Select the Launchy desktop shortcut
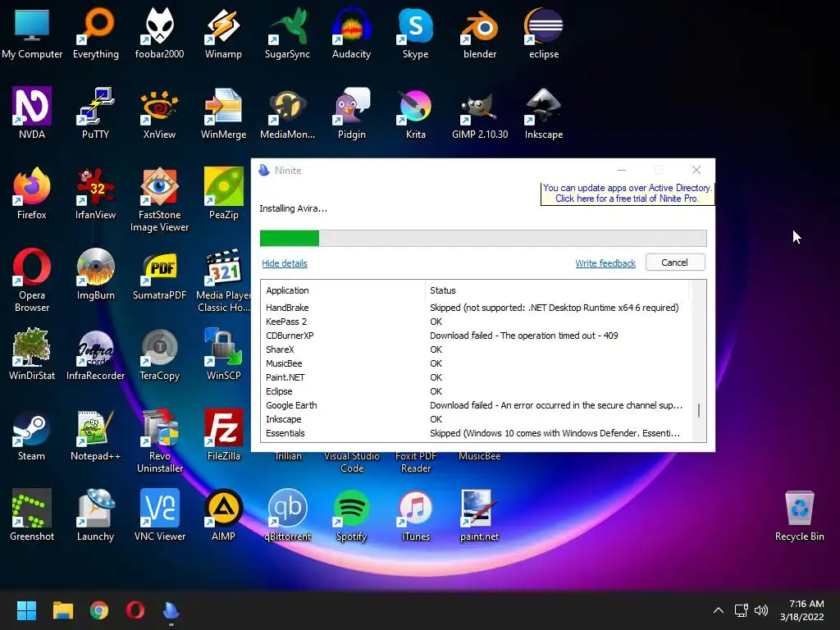The height and width of the screenshot is (630, 840). 96,514
